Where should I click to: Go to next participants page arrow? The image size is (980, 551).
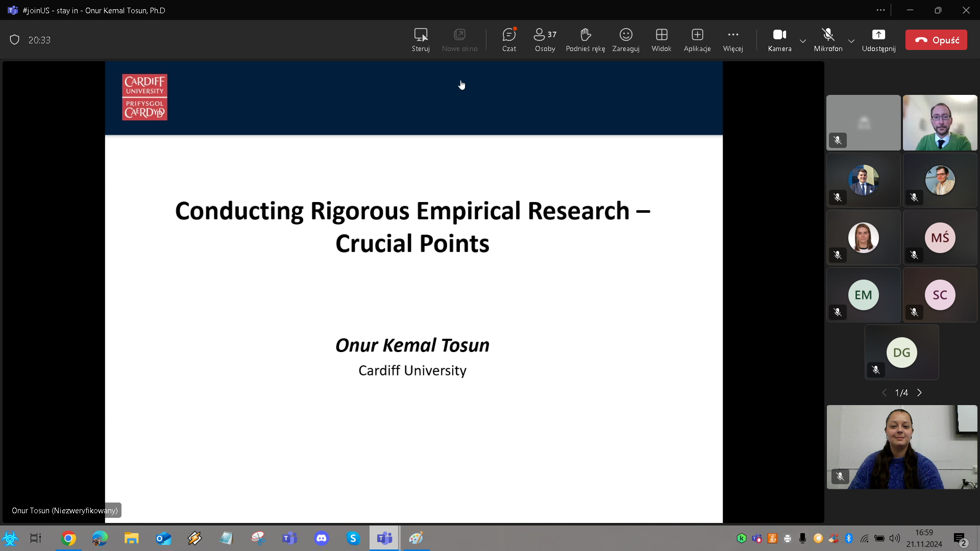[920, 392]
